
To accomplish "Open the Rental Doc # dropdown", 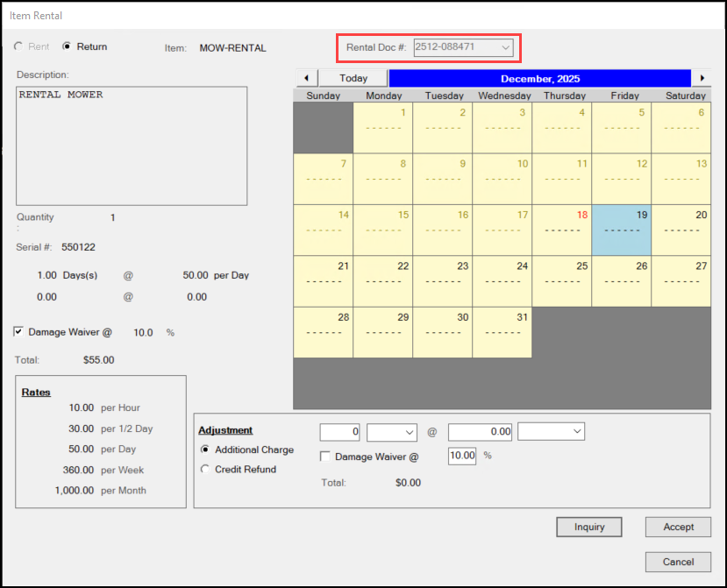I will click(505, 47).
